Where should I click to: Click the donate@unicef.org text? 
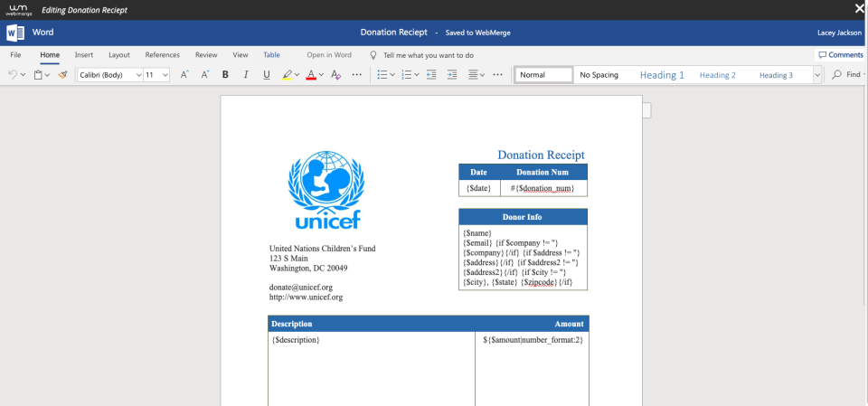tap(301, 288)
